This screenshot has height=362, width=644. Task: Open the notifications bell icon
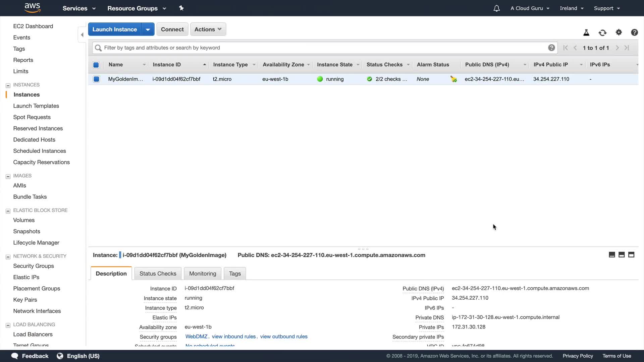[496, 8]
